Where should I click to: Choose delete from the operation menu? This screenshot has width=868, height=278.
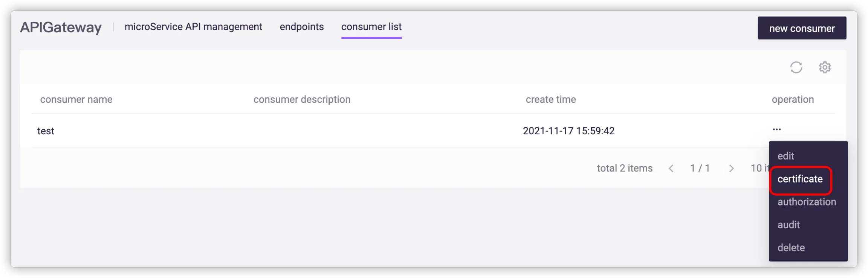point(791,248)
